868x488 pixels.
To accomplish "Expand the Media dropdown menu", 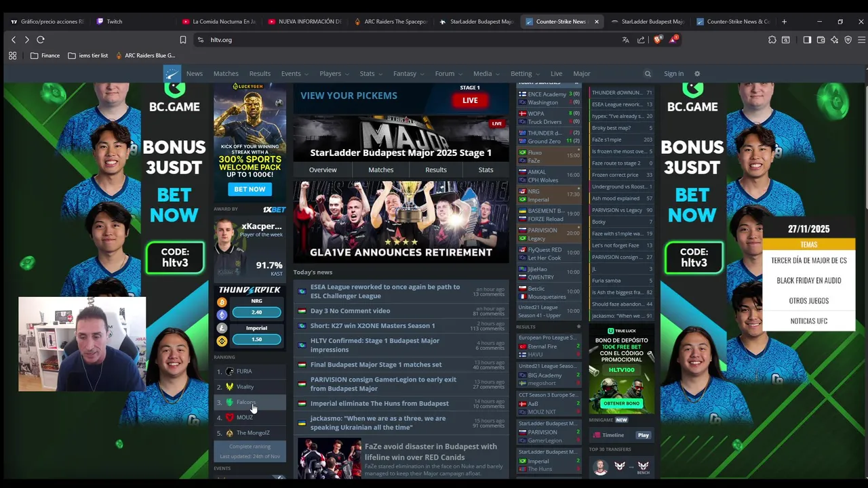I will [x=486, y=74].
